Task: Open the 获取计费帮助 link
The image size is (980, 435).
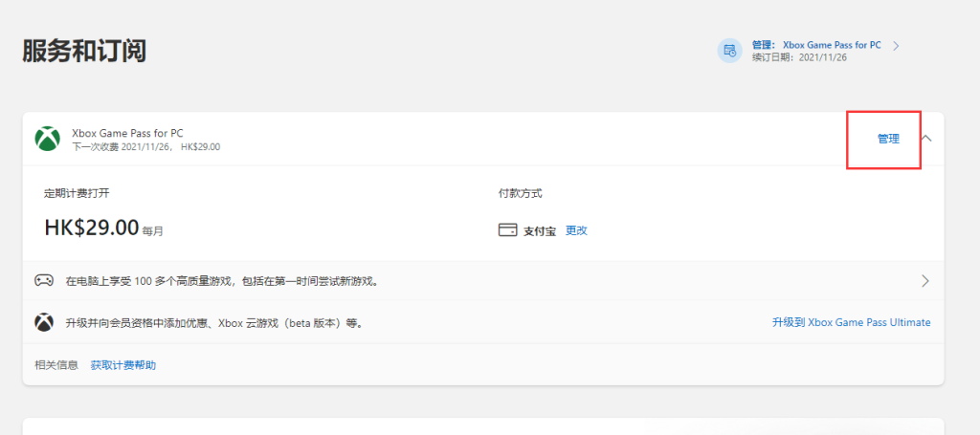Action: click(123, 365)
